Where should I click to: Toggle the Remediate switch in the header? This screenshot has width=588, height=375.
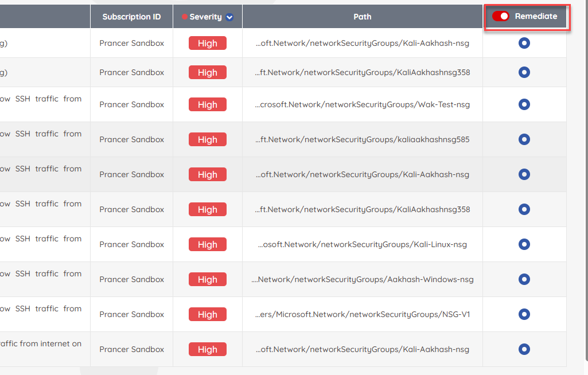[x=501, y=16]
